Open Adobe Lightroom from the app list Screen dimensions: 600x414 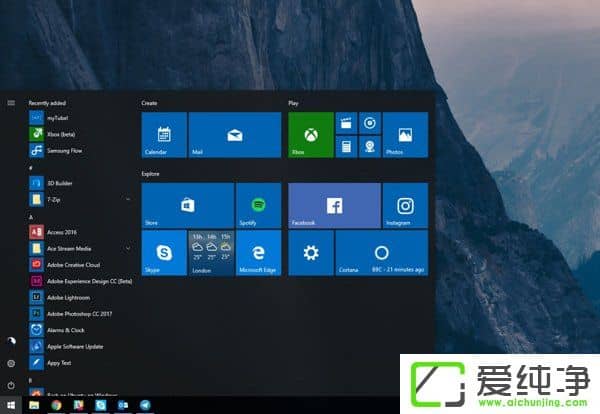(80, 297)
